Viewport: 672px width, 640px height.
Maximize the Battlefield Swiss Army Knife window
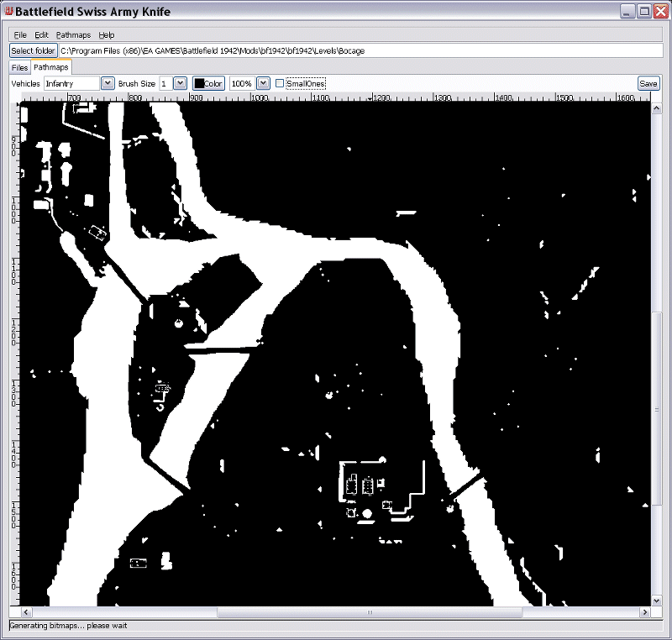coord(643,12)
